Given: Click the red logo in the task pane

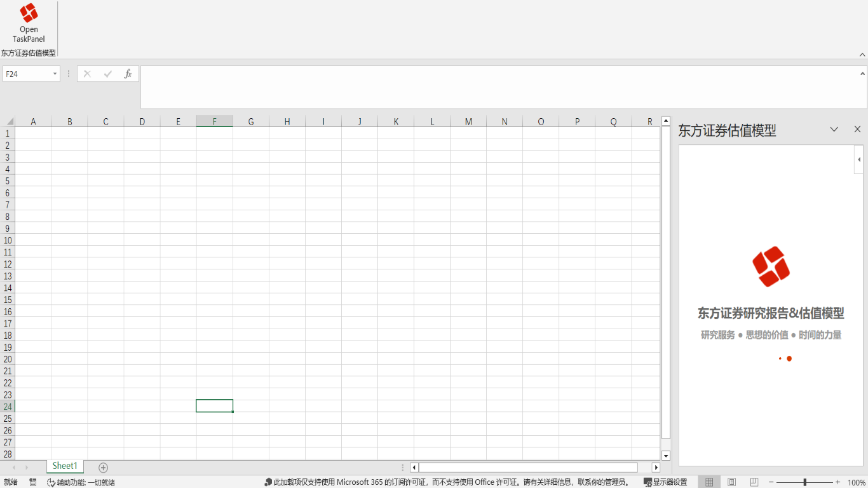Looking at the screenshot, I should click(771, 267).
